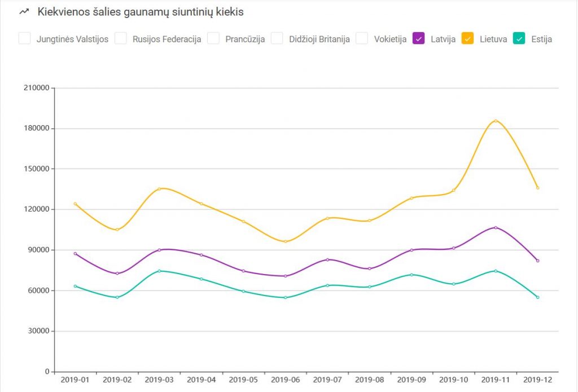Click Latvija data point at 2019-01
The height and width of the screenshot is (392, 578).
coord(75,254)
